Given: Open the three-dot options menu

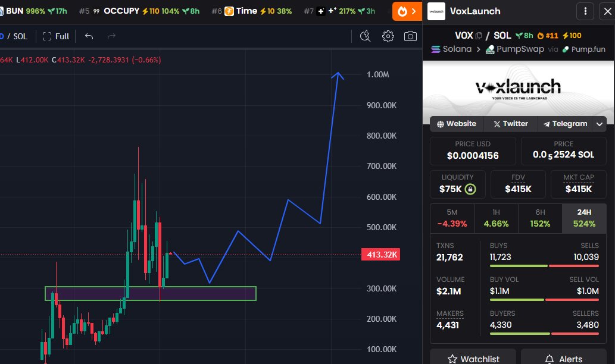Looking at the screenshot, I should 585,11.
